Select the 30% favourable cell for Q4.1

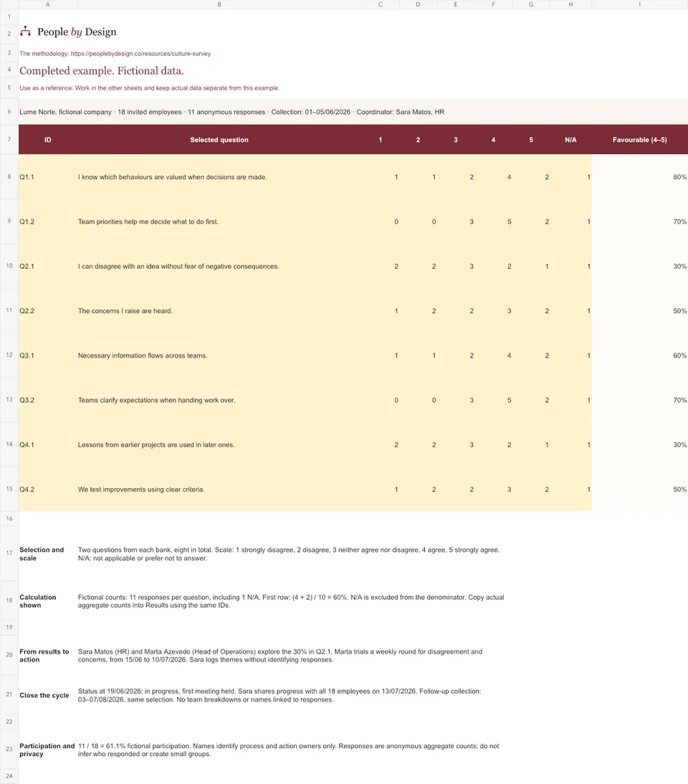(639, 444)
